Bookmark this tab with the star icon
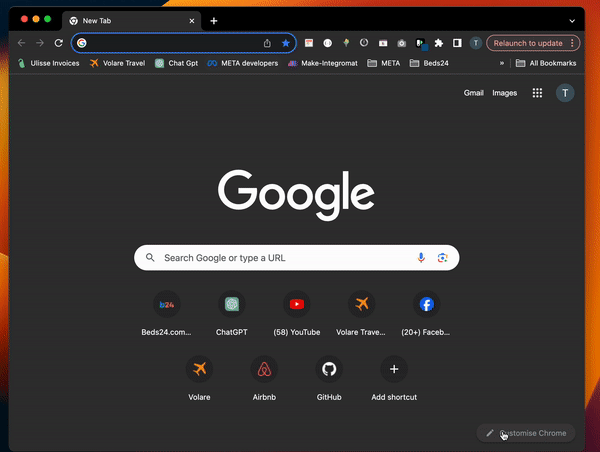Viewport: 600px width, 452px height. (x=285, y=43)
